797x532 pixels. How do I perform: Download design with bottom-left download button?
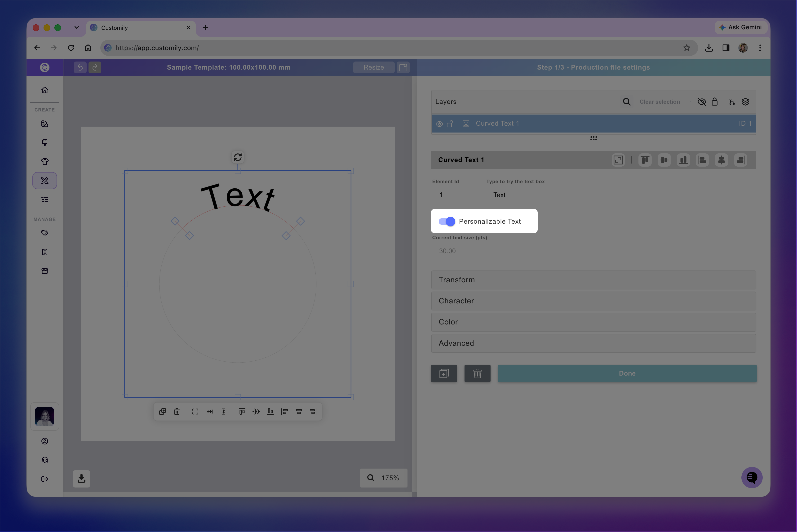pos(81,479)
